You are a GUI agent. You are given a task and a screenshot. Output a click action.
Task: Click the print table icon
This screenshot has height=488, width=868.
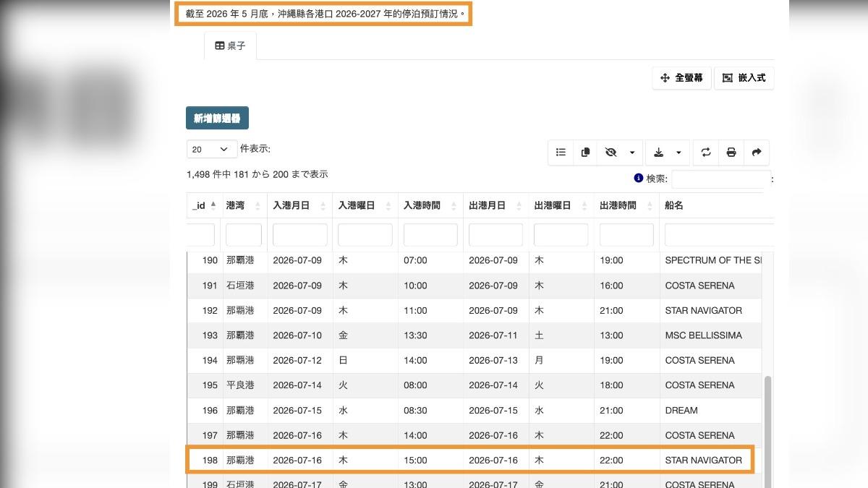(731, 153)
